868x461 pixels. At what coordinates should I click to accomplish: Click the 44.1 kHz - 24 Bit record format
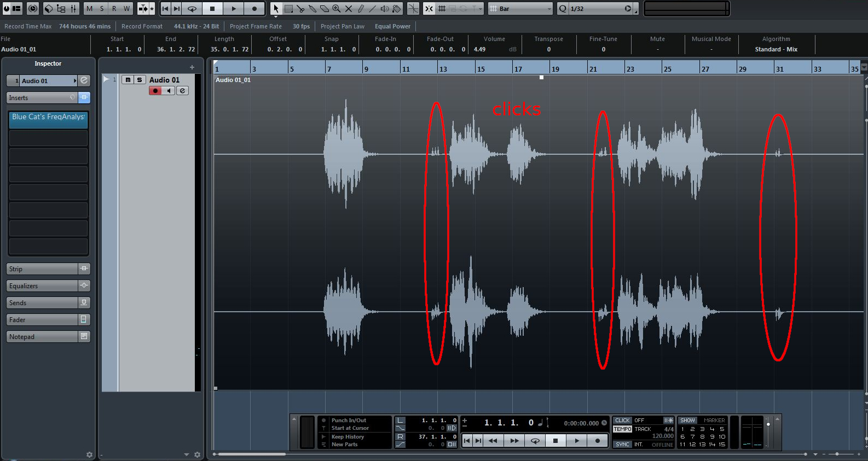coord(196,26)
